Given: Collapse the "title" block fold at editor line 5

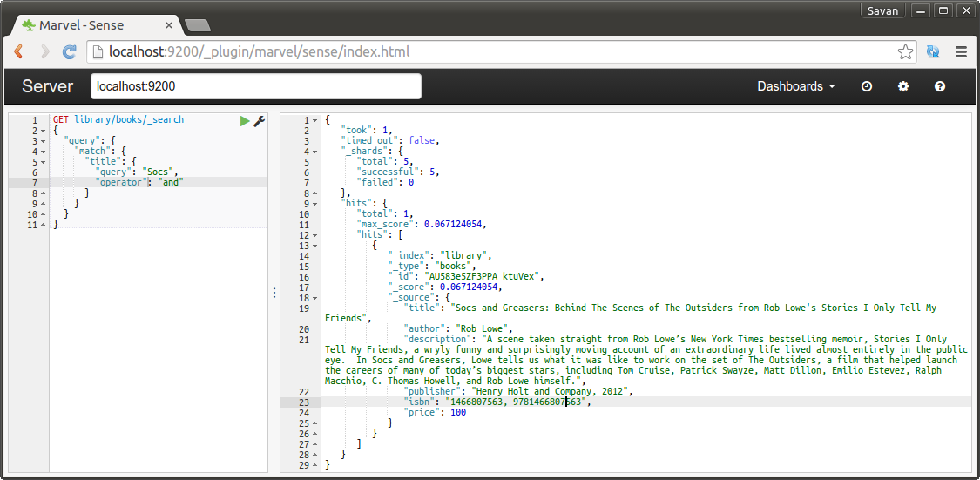Looking at the screenshot, I should pyautogui.click(x=43, y=162).
